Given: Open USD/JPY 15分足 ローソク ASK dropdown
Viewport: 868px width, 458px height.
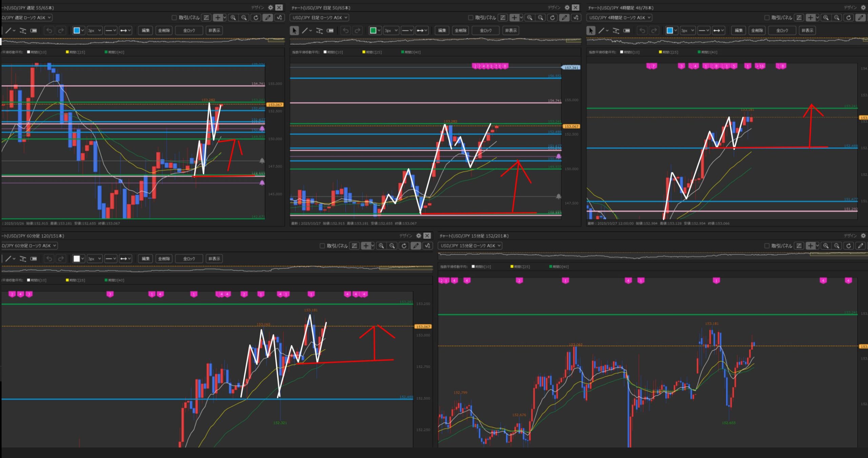Looking at the screenshot, I should click(x=470, y=246).
